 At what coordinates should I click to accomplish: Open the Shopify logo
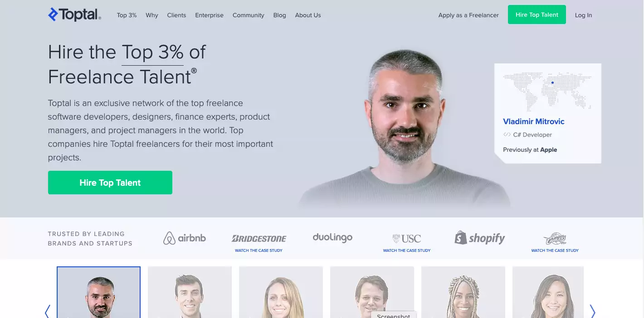click(480, 238)
